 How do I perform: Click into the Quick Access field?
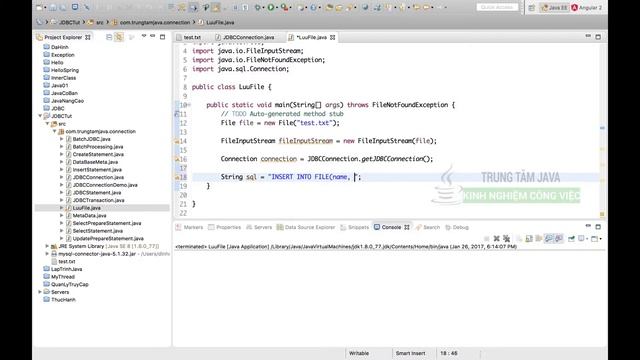[x=497, y=7]
